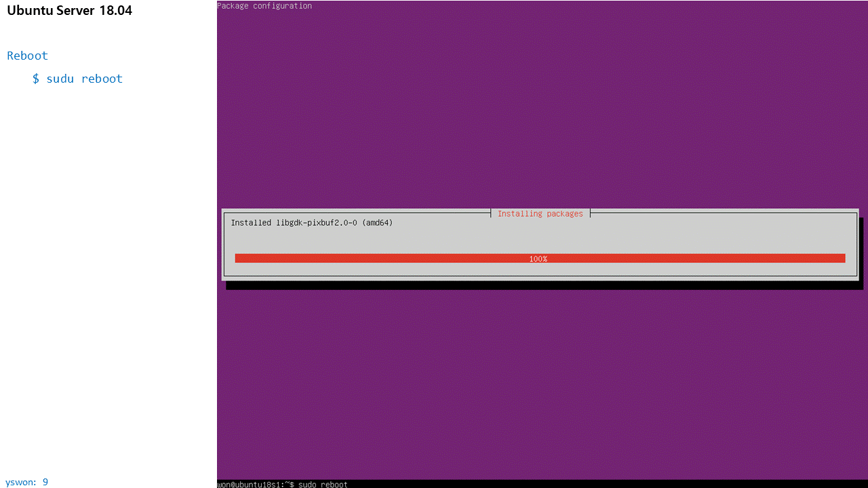Click the 'yswon: 9' slide footer
This screenshot has height=488, width=868.
26,482
